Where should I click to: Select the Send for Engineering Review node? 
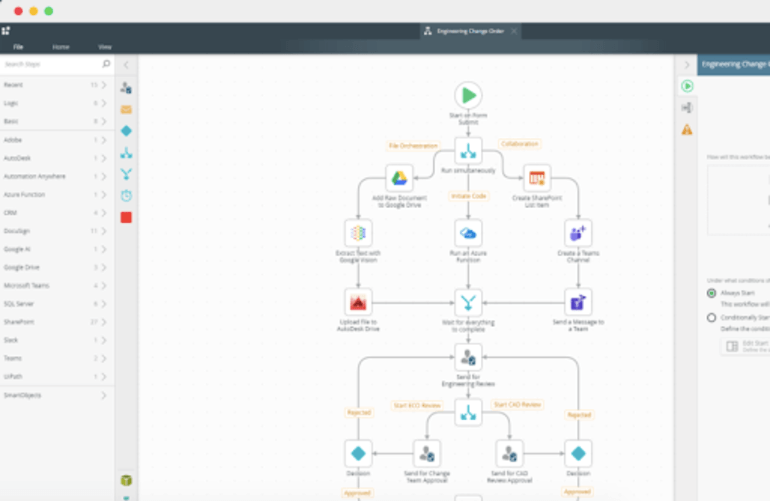click(x=468, y=358)
